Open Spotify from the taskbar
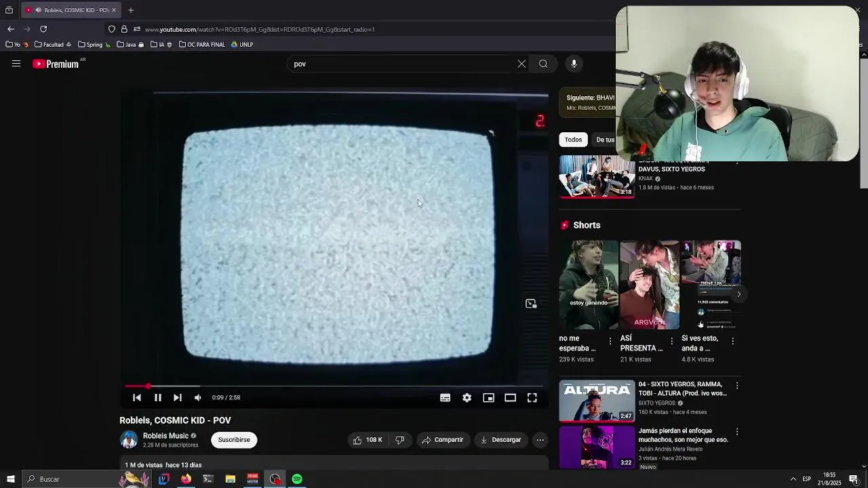The image size is (868, 488). (297, 479)
